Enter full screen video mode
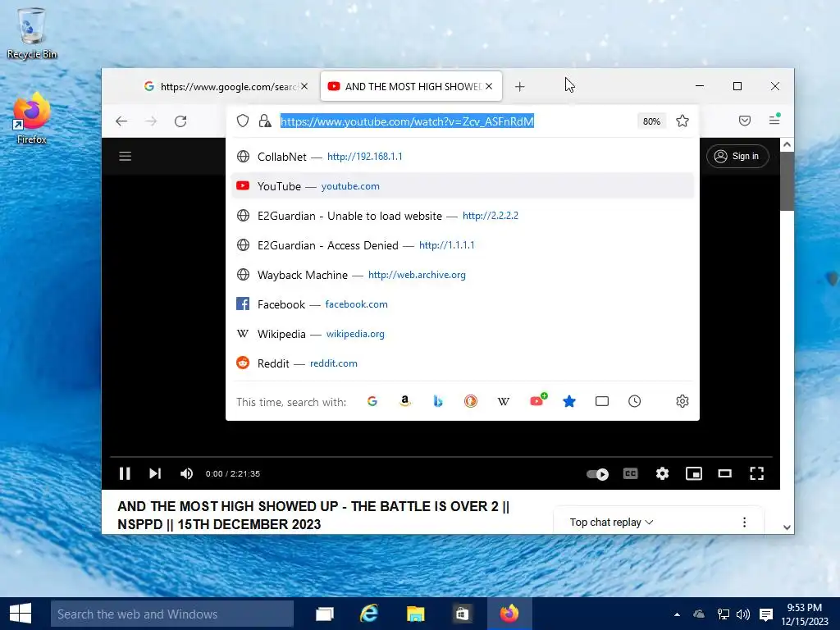This screenshot has width=840, height=630. point(756,473)
